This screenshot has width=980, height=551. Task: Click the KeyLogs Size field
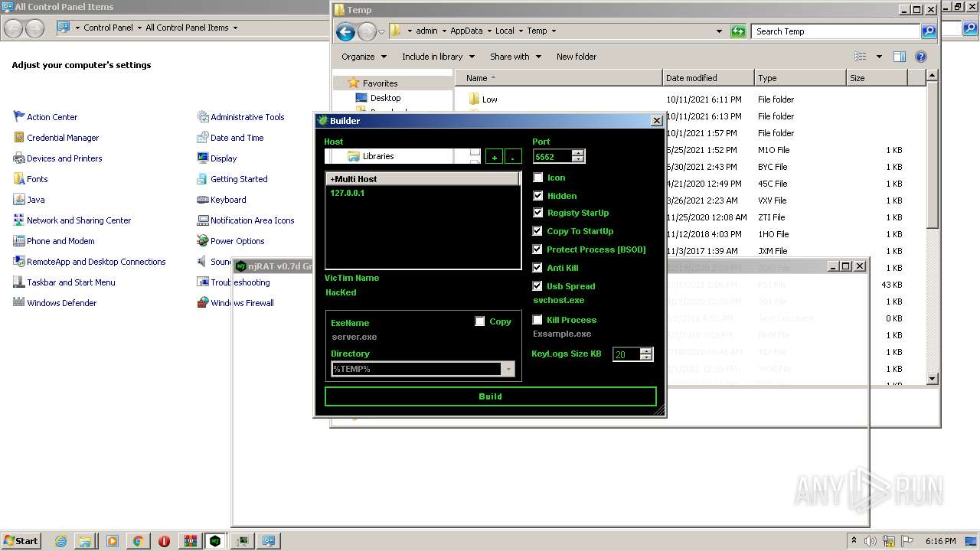pyautogui.click(x=626, y=355)
